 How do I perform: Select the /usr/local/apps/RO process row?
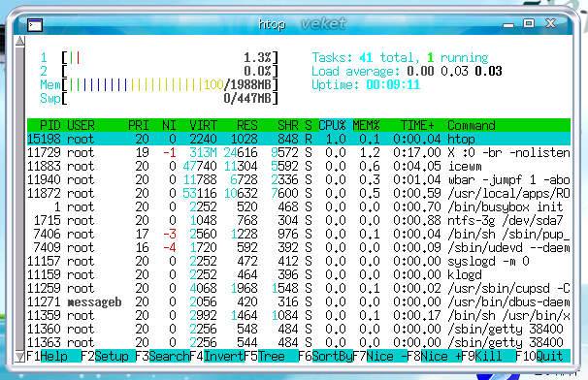coord(299,193)
